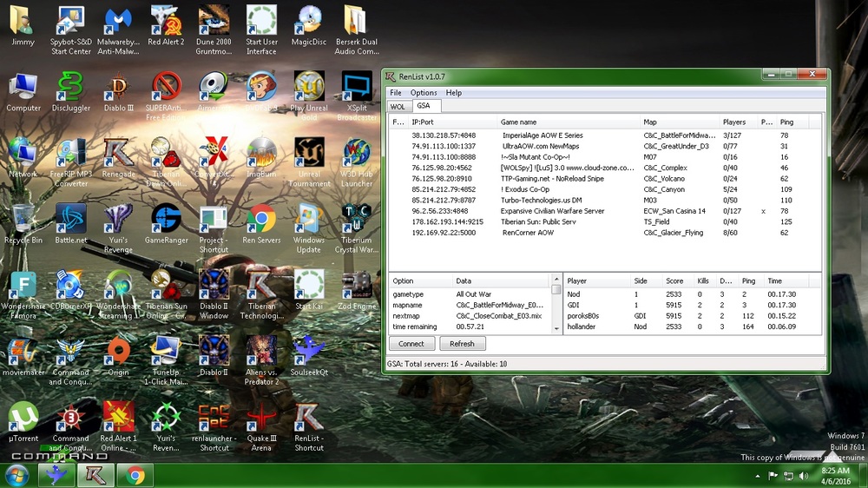Image resolution: width=868 pixels, height=488 pixels.
Task: Click the Connect button
Action: (411, 344)
